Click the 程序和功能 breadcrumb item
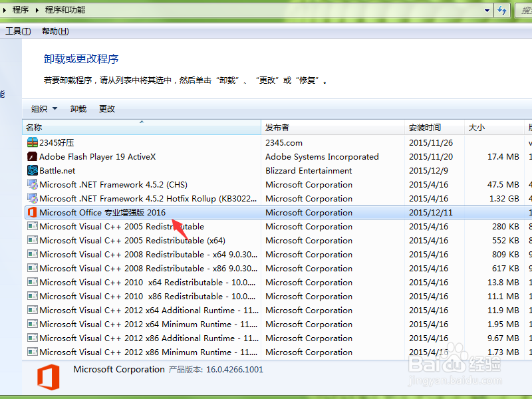532x399 pixels. 65,10
